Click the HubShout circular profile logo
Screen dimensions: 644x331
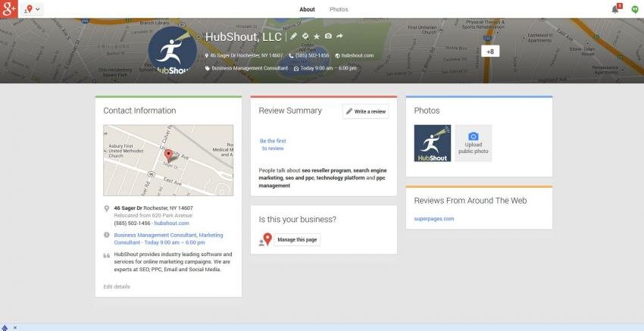(173, 51)
